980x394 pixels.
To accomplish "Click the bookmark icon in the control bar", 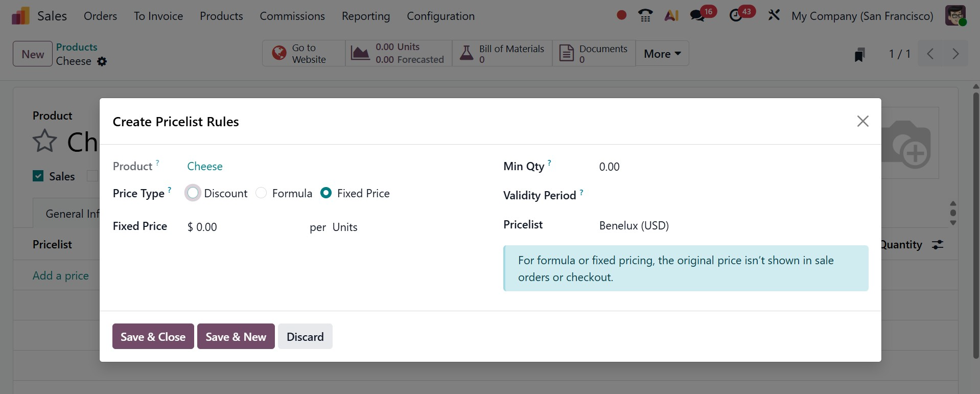I will coord(859,54).
